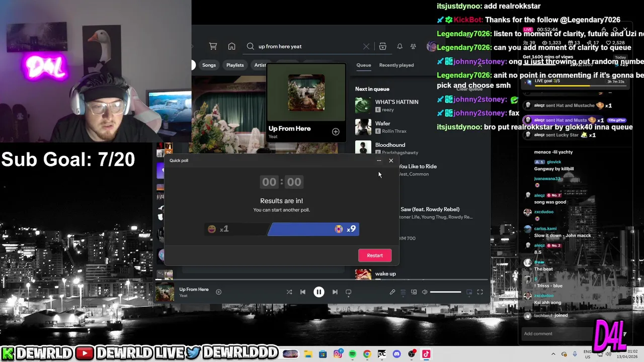Open connect to a device

tap(414, 292)
